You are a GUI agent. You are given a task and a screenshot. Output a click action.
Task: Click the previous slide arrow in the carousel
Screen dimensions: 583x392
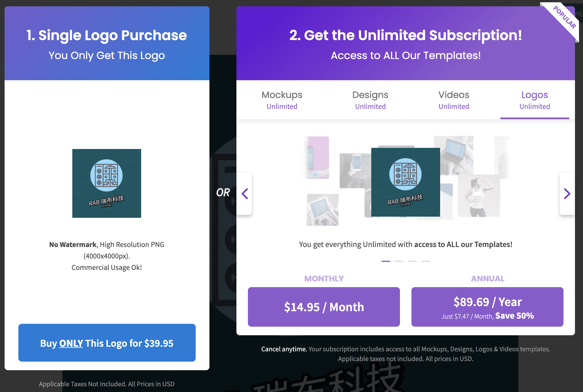245,194
